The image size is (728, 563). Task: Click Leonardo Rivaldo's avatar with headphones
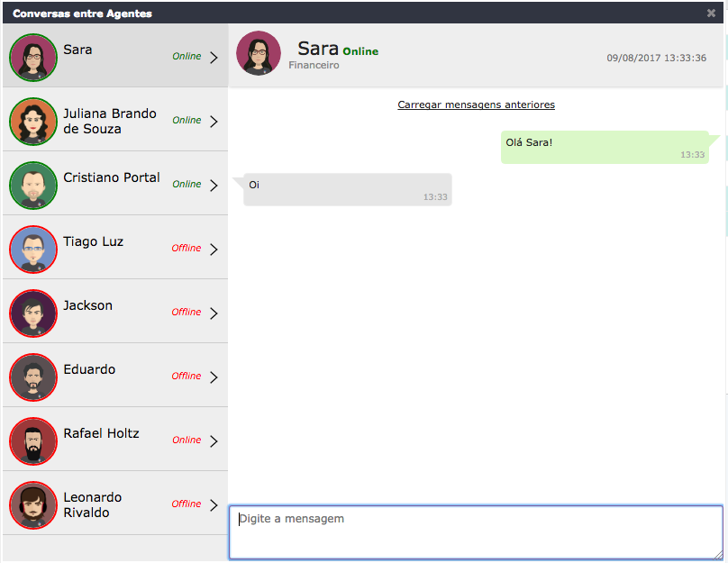33,504
